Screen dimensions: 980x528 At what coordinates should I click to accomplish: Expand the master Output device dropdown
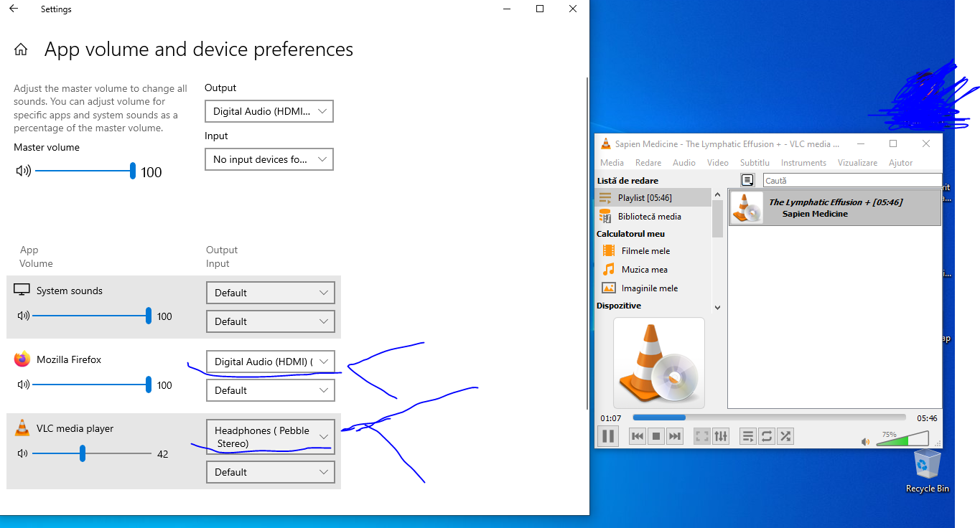[269, 111]
